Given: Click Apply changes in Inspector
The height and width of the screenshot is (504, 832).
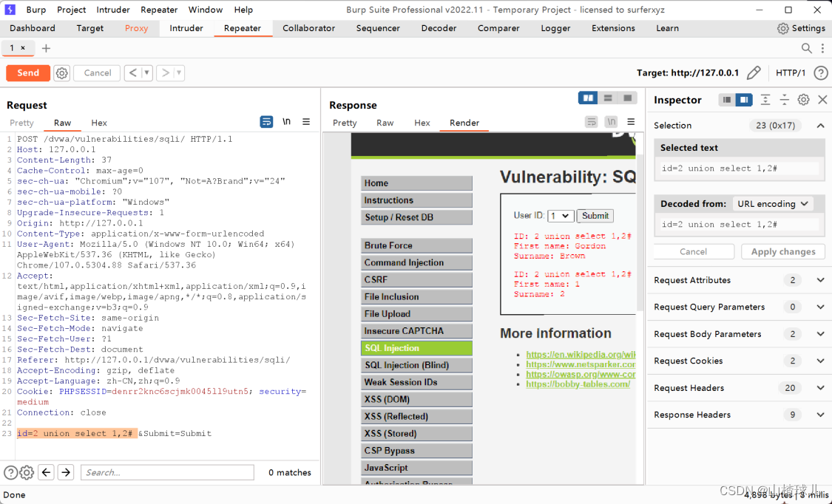Looking at the screenshot, I should coord(782,252).
